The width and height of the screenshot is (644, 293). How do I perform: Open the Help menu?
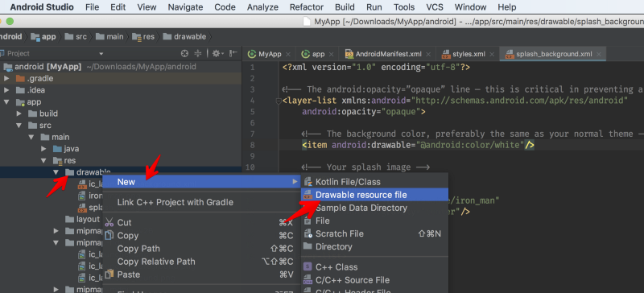point(507,7)
